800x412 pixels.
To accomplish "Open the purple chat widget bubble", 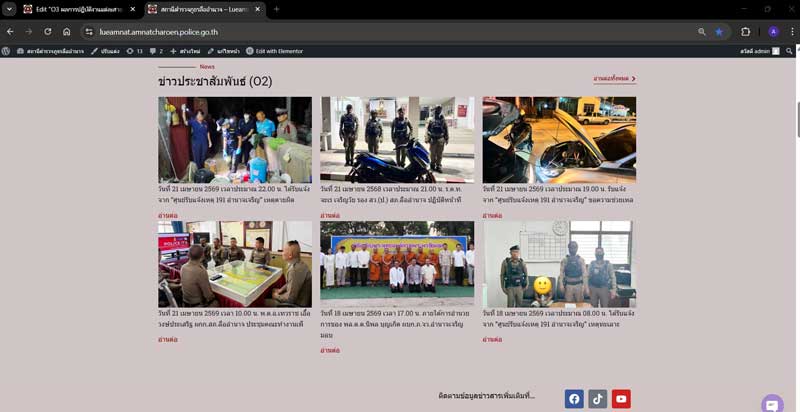I will [x=772, y=403].
